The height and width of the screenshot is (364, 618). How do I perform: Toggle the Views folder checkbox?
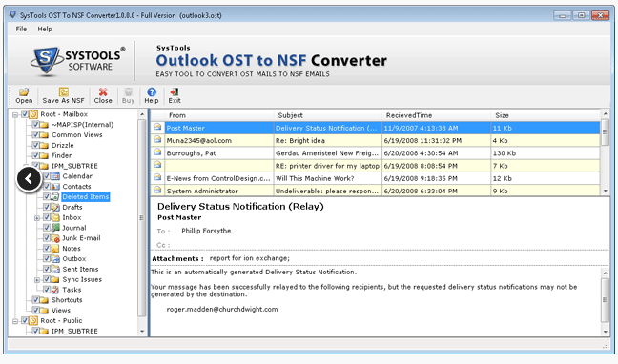tap(35, 310)
